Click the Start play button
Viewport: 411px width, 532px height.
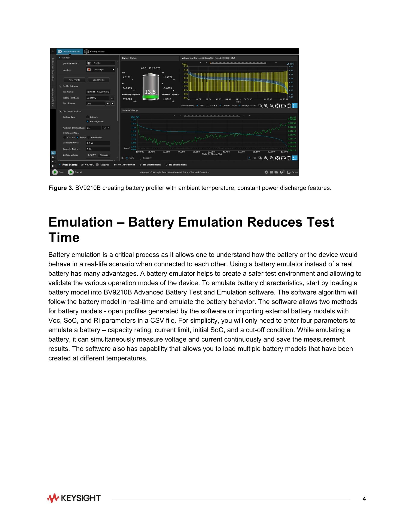(55, 172)
